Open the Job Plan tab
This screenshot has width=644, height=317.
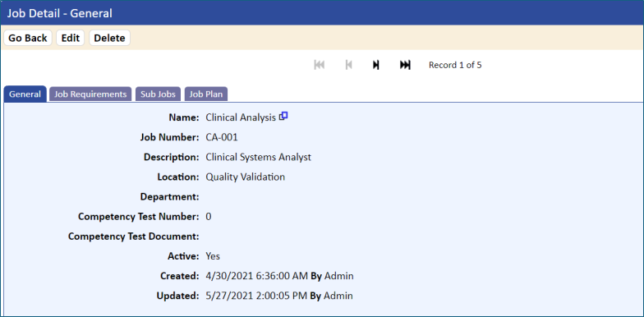[x=206, y=94]
